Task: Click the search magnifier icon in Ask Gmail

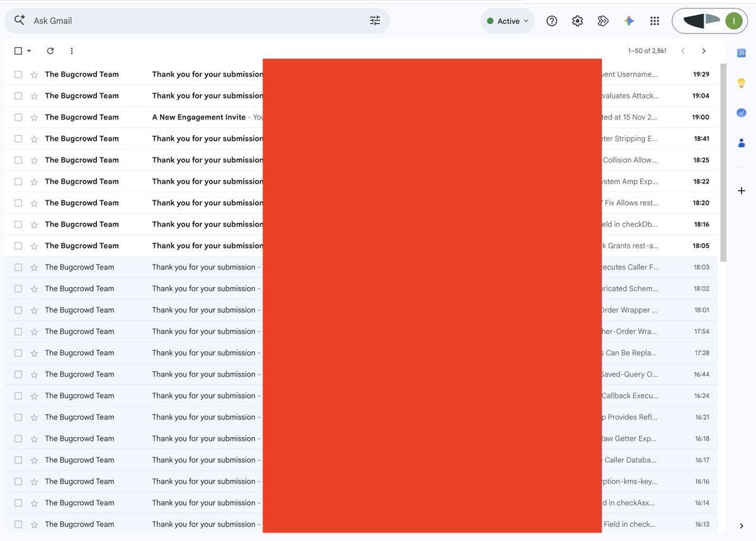Action: pyautogui.click(x=20, y=20)
